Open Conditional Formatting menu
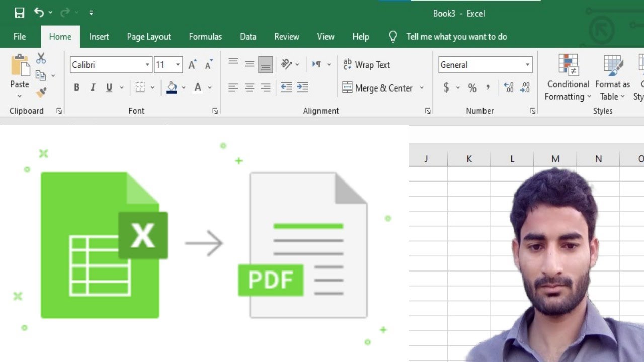Image resolution: width=644 pixels, height=362 pixels. pyautogui.click(x=568, y=77)
